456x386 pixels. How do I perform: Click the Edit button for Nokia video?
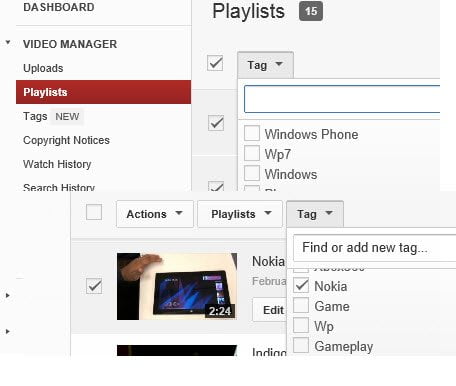(x=270, y=310)
